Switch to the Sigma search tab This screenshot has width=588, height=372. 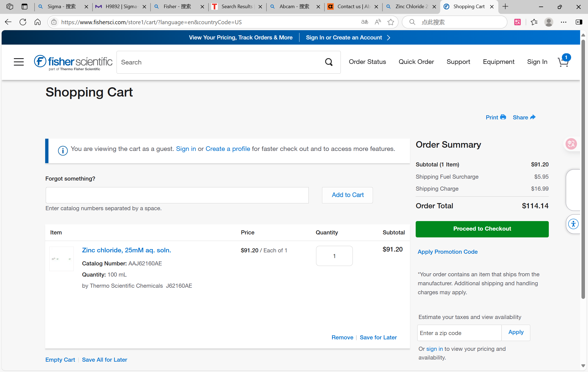click(x=63, y=7)
